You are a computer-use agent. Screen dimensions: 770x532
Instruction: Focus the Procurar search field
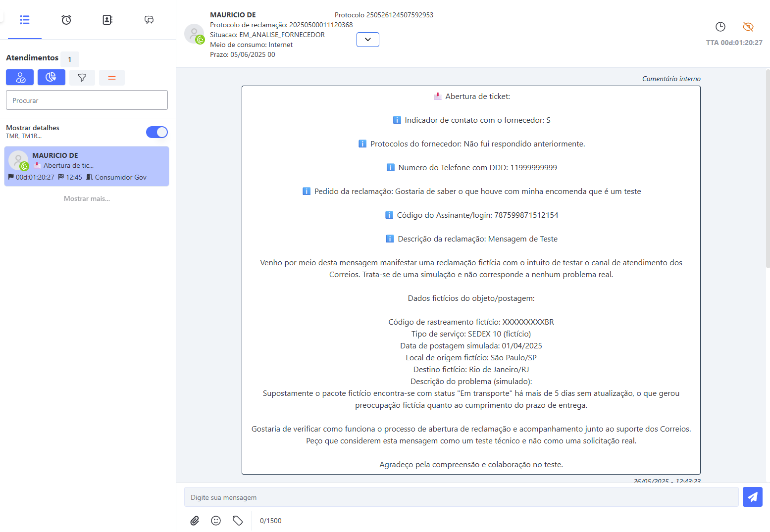[x=87, y=100]
